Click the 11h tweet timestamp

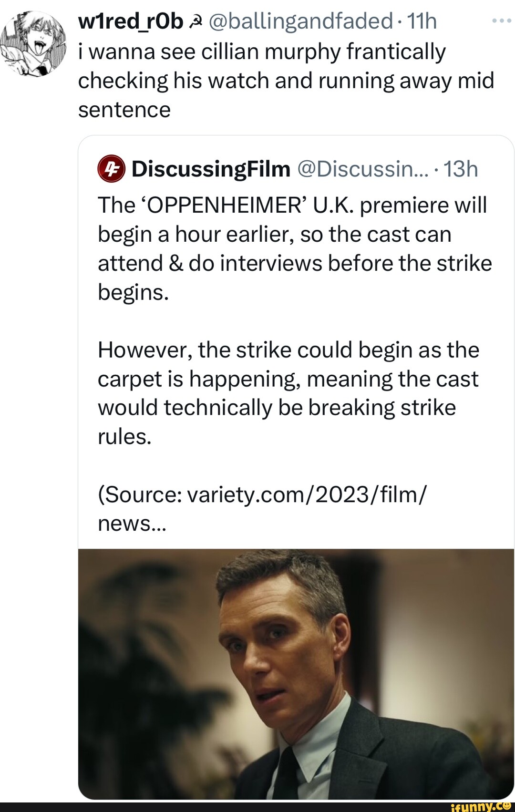[422, 21]
